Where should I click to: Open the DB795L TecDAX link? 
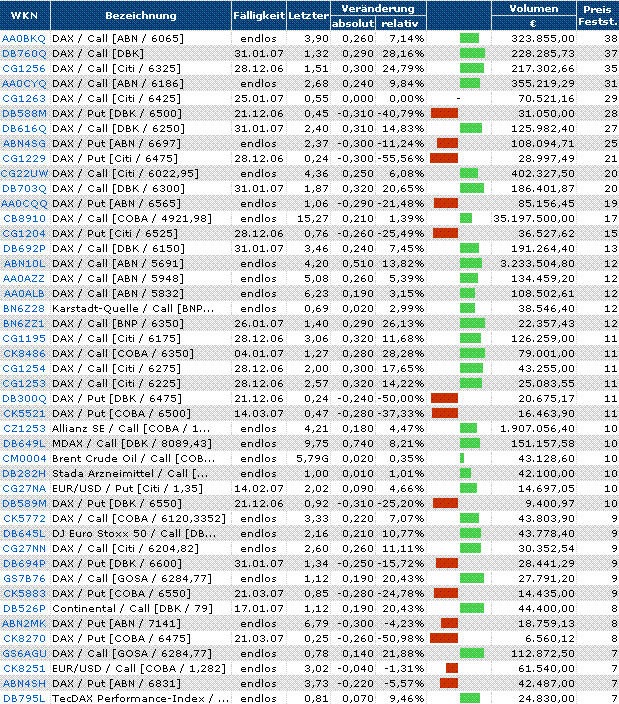24,699
